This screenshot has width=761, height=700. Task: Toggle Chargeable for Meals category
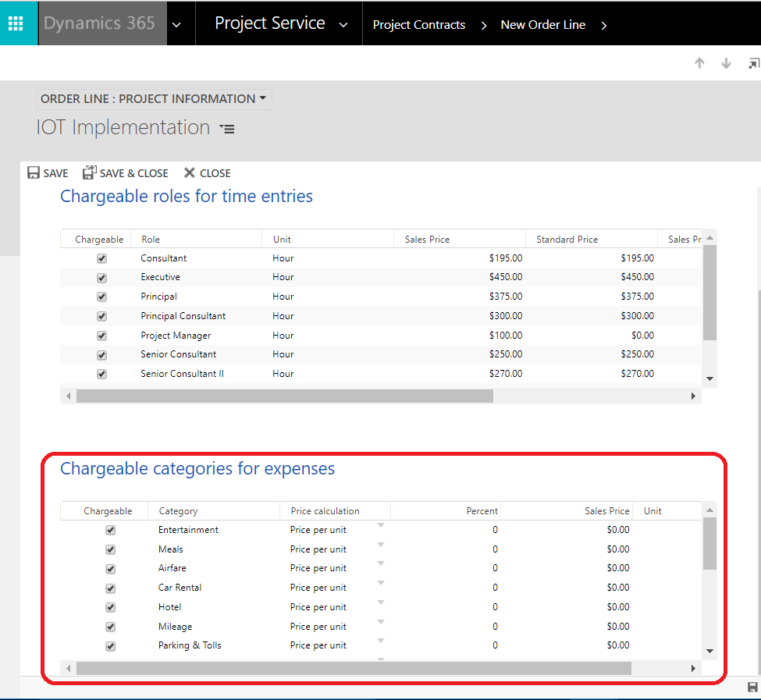(111, 549)
